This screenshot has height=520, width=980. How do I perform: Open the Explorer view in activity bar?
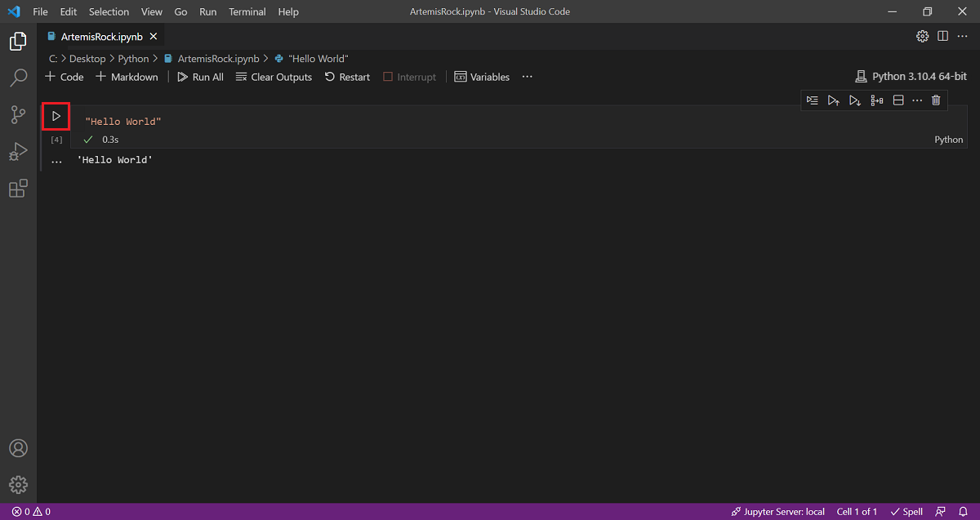pos(18,41)
